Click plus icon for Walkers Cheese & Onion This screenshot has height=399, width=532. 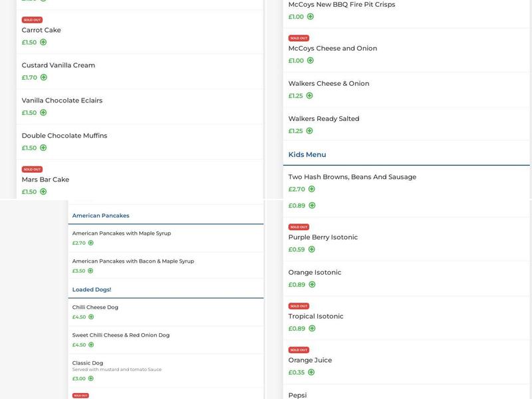tap(309, 96)
